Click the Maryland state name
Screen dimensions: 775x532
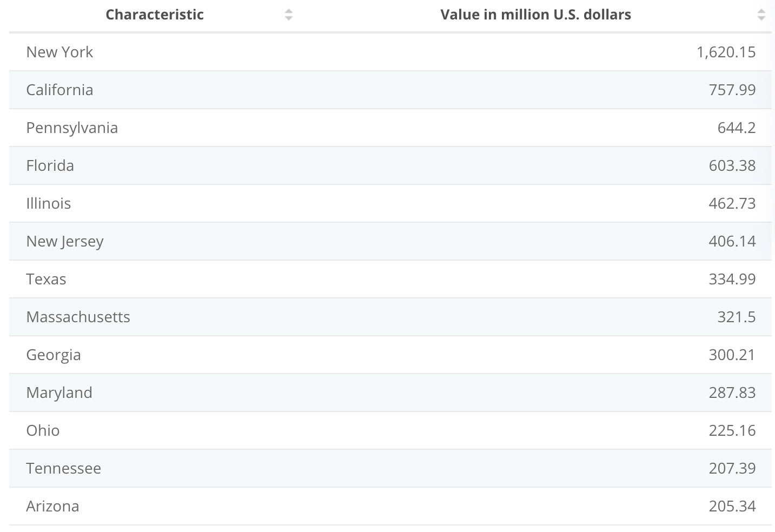point(59,393)
